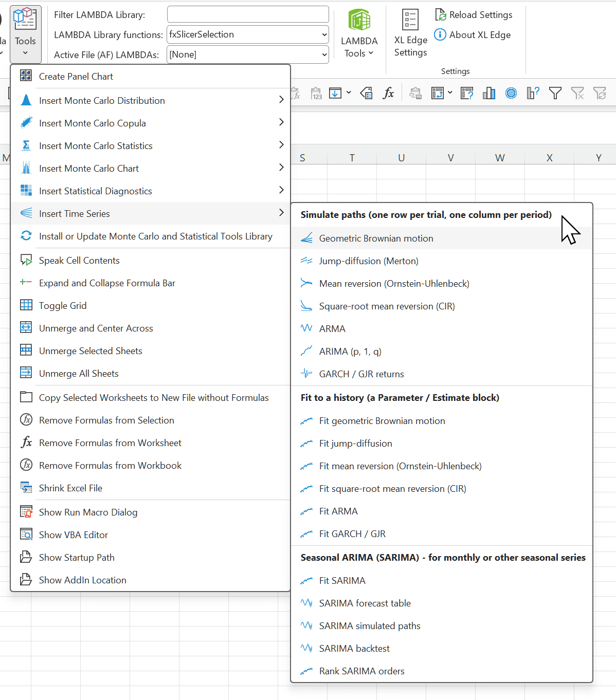This screenshot has width=616, height=700.
Task: Expand Insert Statistical Diagnostics submenu arrow
Action: 281,190
